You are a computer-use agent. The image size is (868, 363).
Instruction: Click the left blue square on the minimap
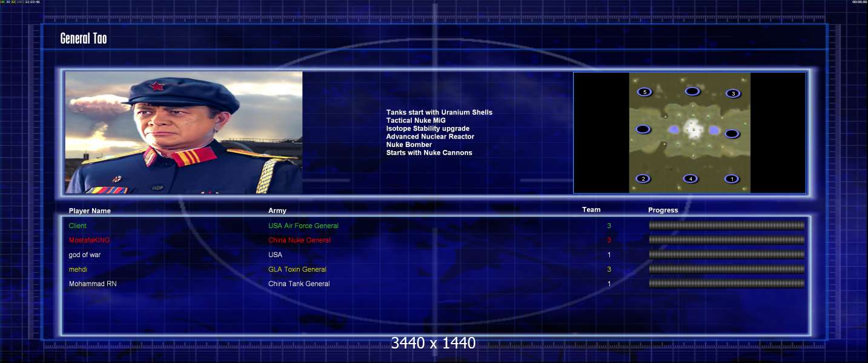point(673,130)
